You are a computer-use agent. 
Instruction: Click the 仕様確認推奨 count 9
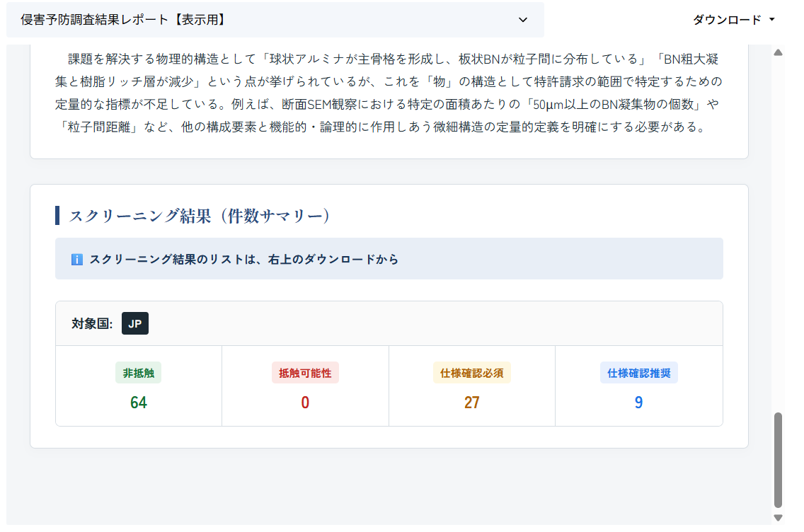pyautogui.click(x=639, y=403)
